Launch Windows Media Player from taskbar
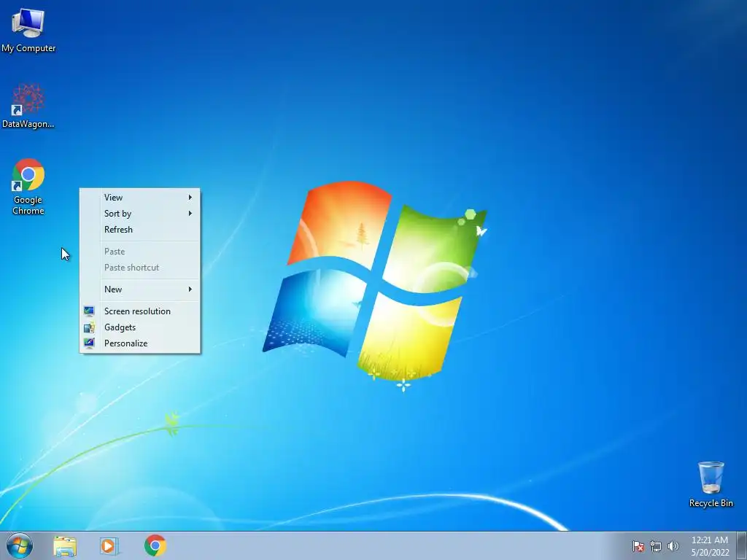747x560 pixels. point(109,545)
